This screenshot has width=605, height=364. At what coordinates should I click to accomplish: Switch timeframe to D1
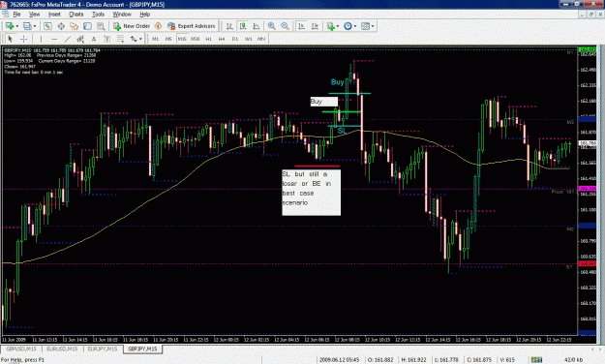coord(235,39)
